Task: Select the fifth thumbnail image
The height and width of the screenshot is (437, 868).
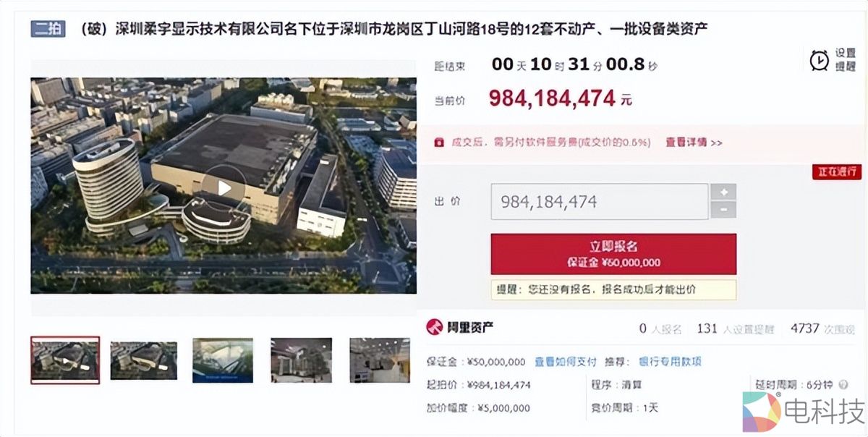Action: point(380,360)
